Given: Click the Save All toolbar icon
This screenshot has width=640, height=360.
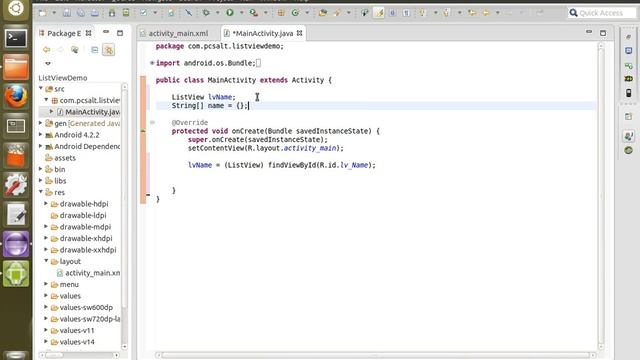Looking at the screenshot, I should coord(81,13).
